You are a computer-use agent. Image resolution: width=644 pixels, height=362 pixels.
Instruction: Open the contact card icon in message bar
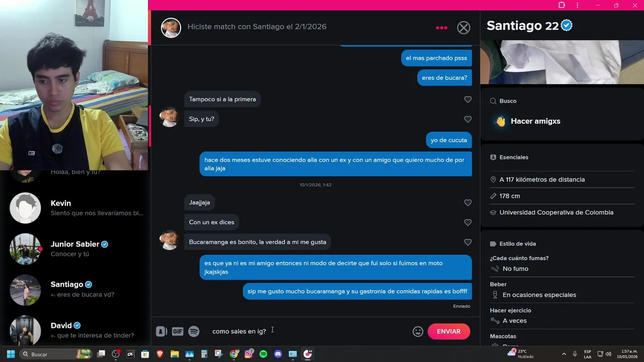click(161, 331)
